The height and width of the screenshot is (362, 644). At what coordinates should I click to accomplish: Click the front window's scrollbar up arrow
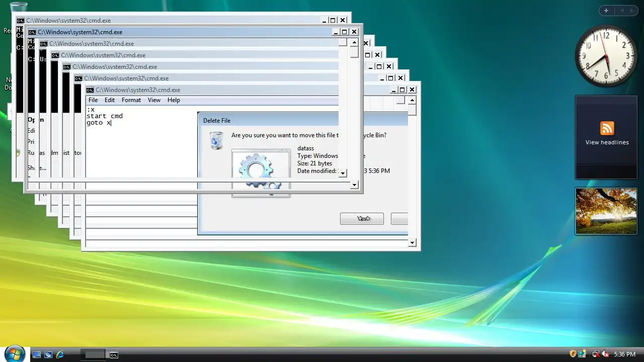tap(412, 100)
